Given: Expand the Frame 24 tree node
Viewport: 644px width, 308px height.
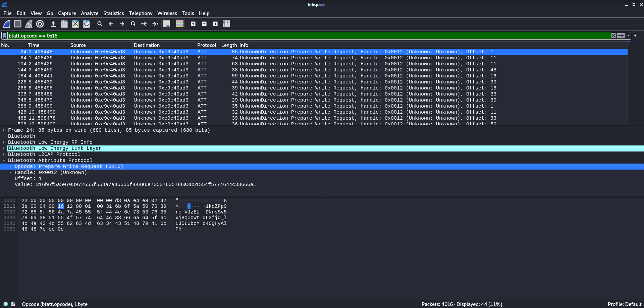Looking at the screenshot, I should [x=4, y=130].
